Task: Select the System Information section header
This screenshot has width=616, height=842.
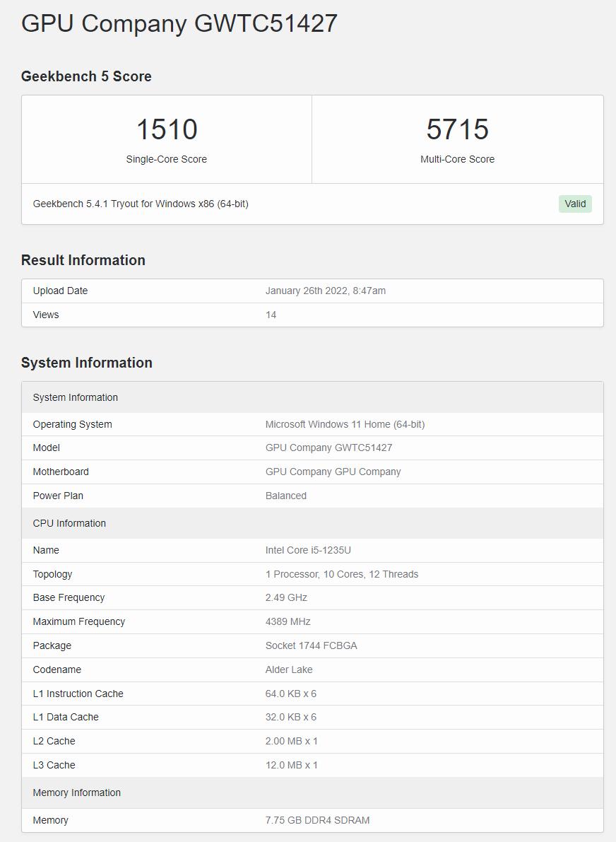Action: click(74, 397)
